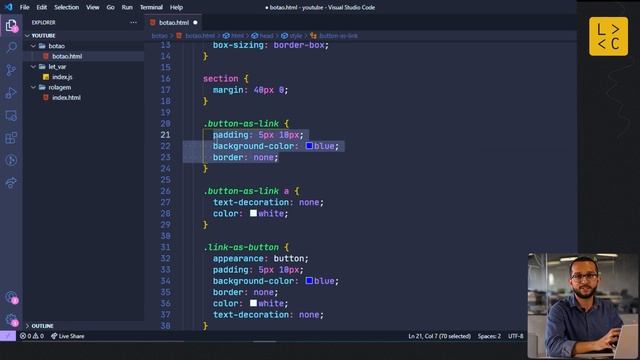640x360 pixels.
Task: Open the Accounts icon in activity bar
Action: [x=11, y=297]
